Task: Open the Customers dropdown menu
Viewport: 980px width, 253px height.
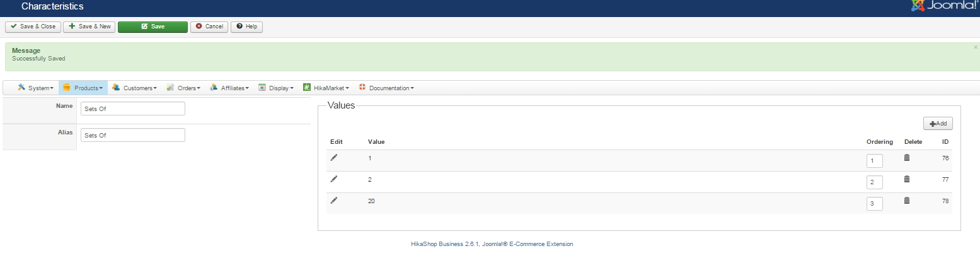Action: 134,88
